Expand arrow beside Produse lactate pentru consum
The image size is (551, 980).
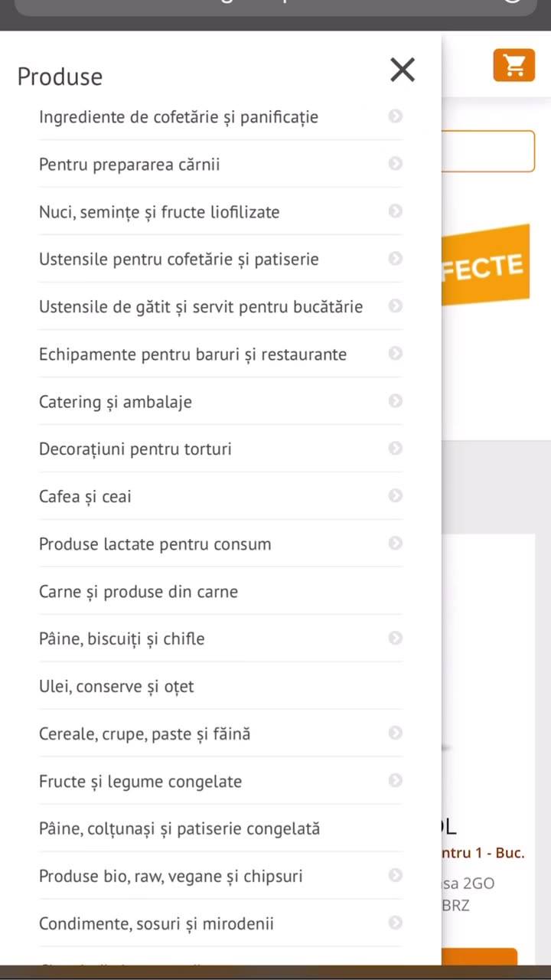(x=395, y=544)
